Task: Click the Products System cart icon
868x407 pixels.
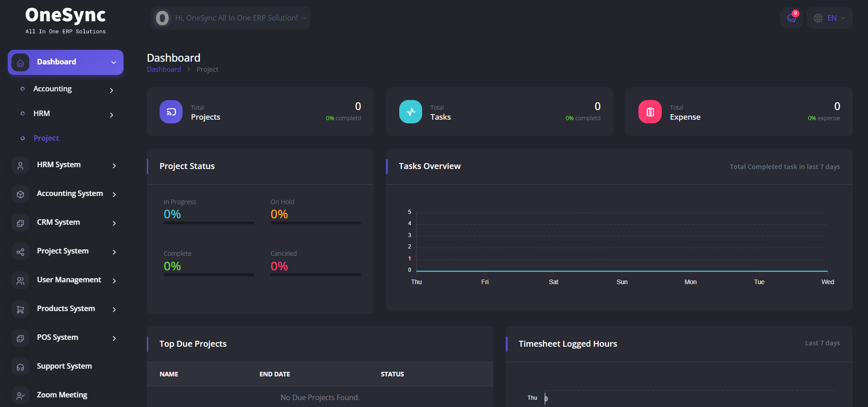Action: pos(21,309)
